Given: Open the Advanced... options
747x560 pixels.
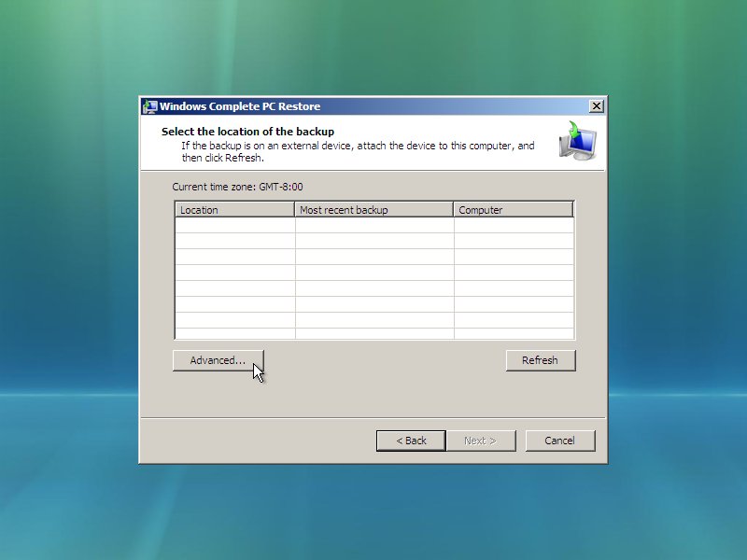Looking at the screenshot, I should click(x=218, y=360).
